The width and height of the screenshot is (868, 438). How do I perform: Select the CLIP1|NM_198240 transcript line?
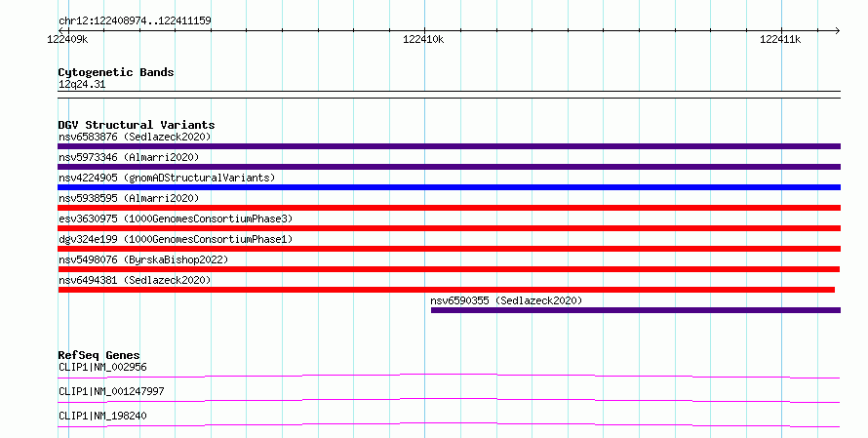(449, 425)
